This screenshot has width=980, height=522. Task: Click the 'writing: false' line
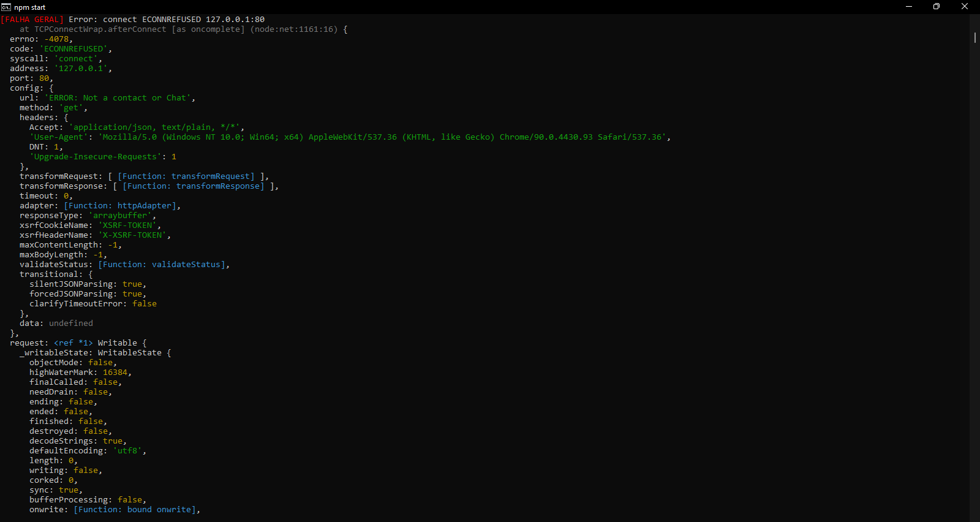point(65,471)
